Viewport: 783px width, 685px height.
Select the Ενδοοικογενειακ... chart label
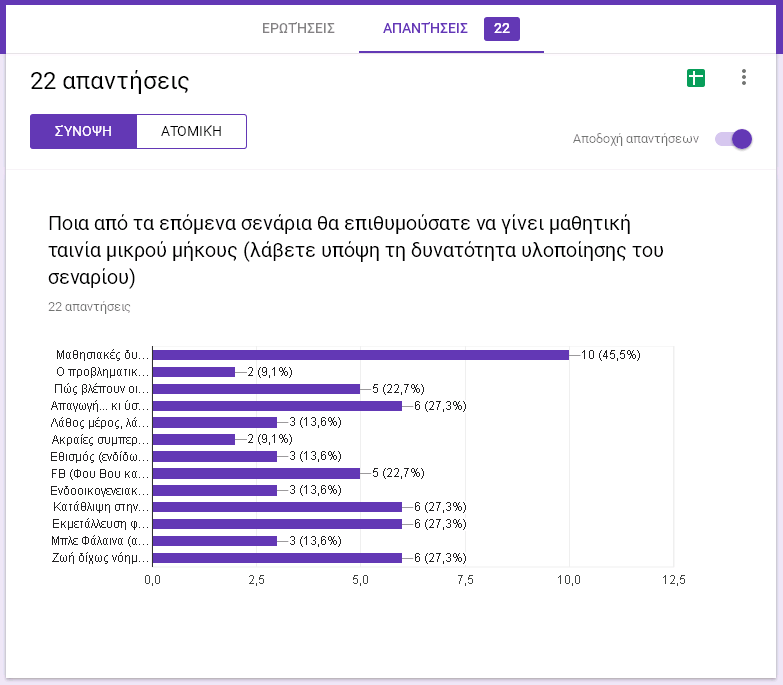(x=100, y=490)
